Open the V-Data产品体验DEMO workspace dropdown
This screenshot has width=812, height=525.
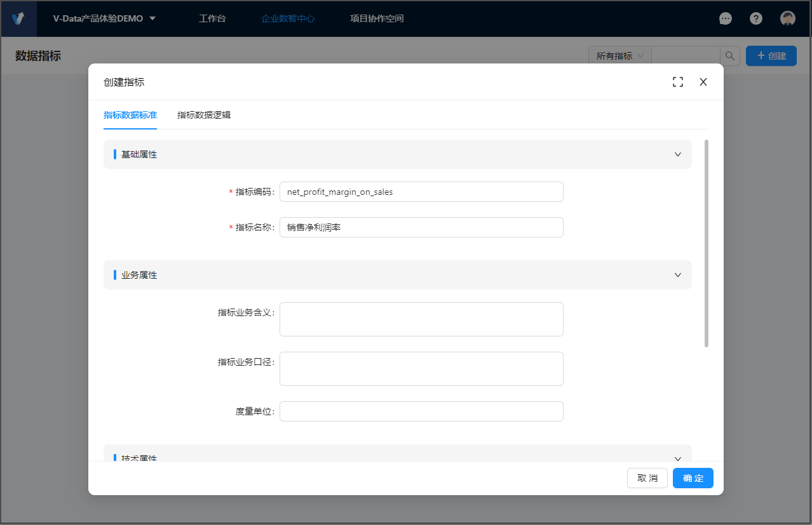point(104,18)
